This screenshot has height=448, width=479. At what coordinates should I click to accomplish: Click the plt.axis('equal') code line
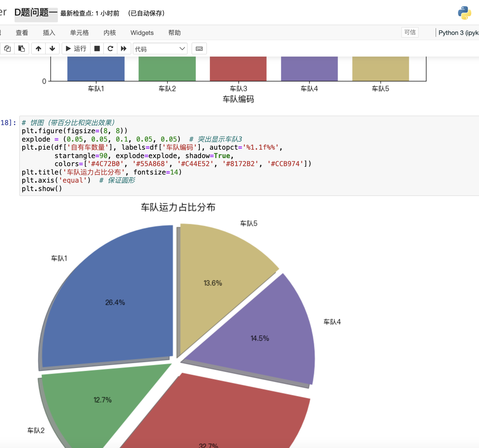tap(78, 180)
